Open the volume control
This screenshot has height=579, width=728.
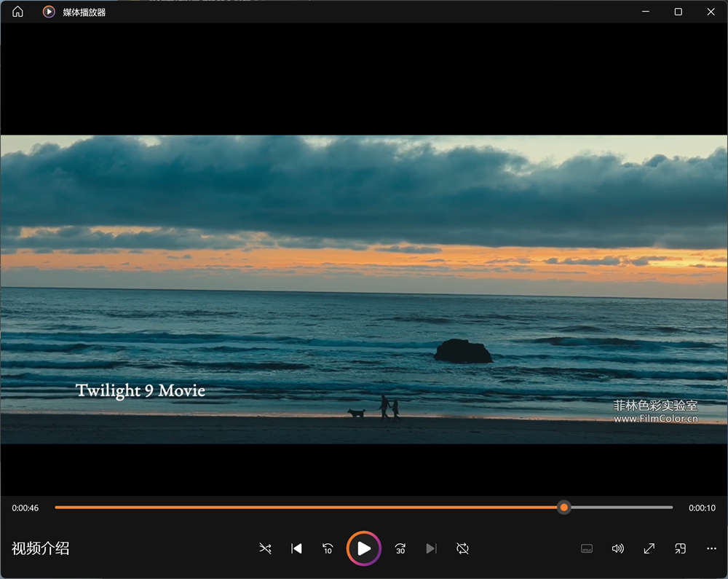pos(618,548)
